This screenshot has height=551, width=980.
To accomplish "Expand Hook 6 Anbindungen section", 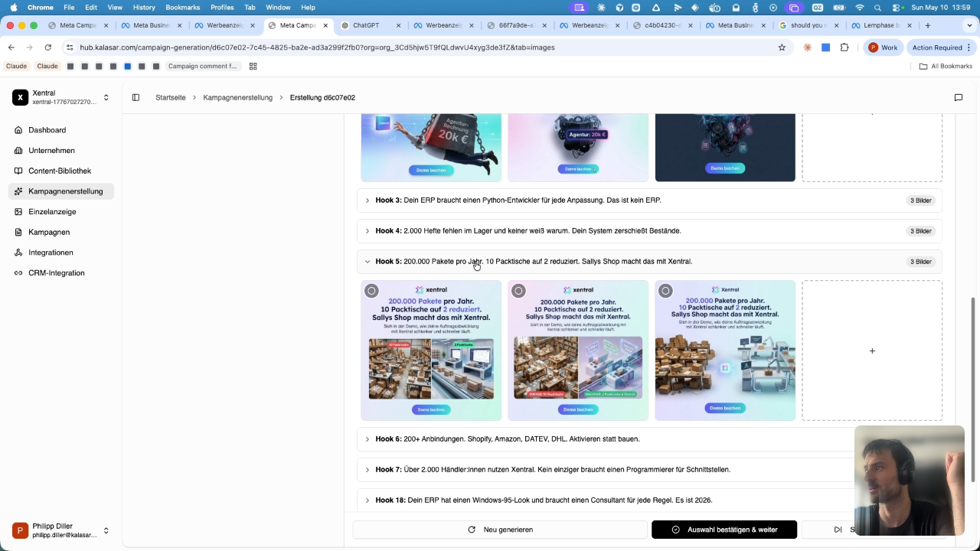I will (649, 439).
